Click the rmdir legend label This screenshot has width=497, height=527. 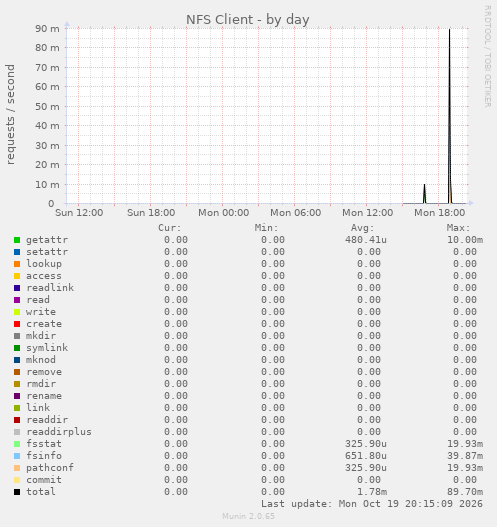[x=41, y=384]
